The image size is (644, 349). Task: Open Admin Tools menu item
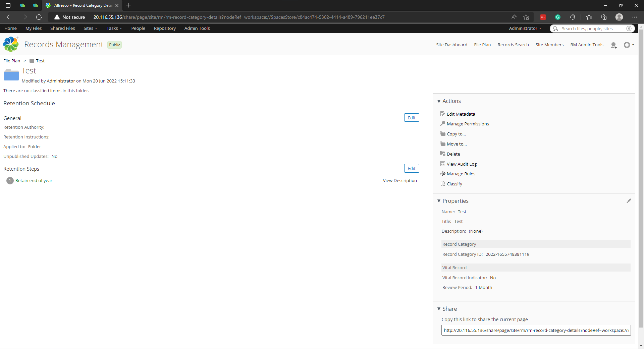coord(197,28)
